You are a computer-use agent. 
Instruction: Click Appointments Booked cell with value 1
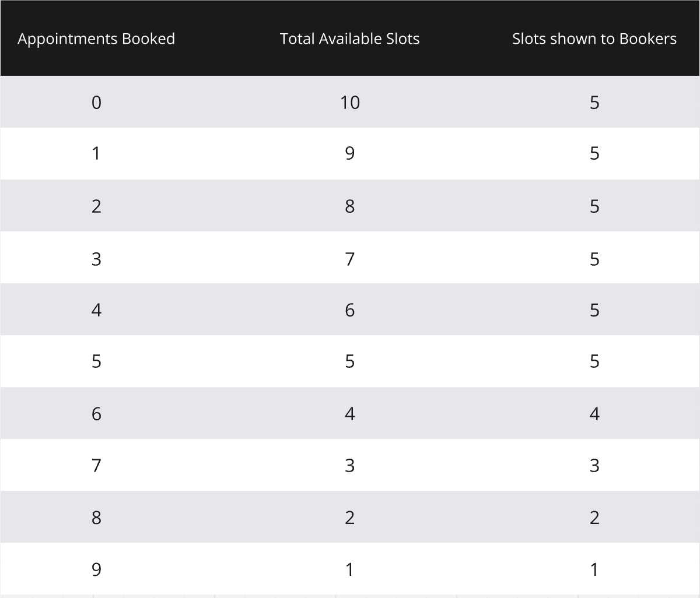96,154
